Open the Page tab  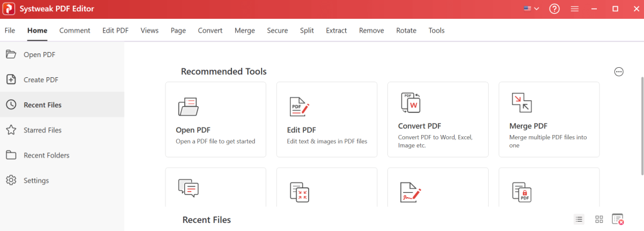click(x=178, y=30)
